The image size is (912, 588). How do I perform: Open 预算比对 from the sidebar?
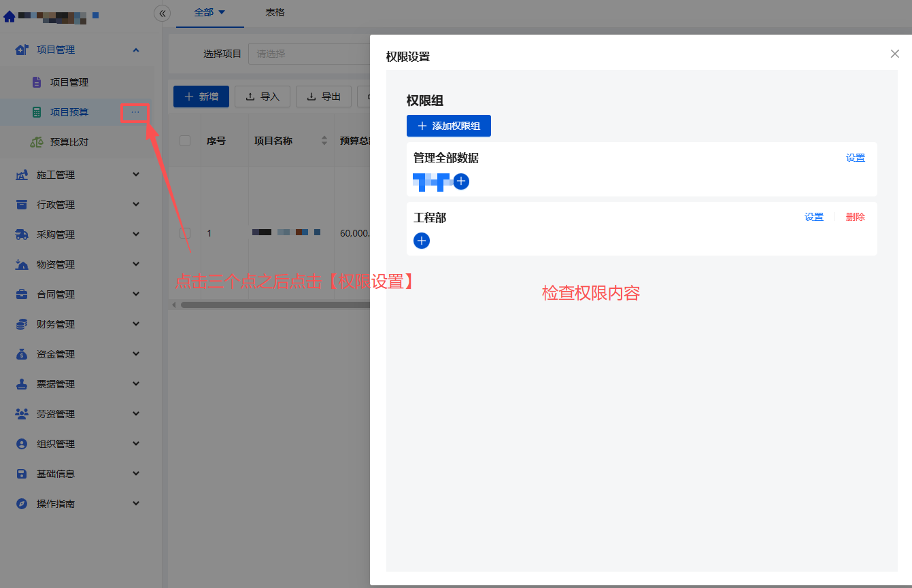69,142
